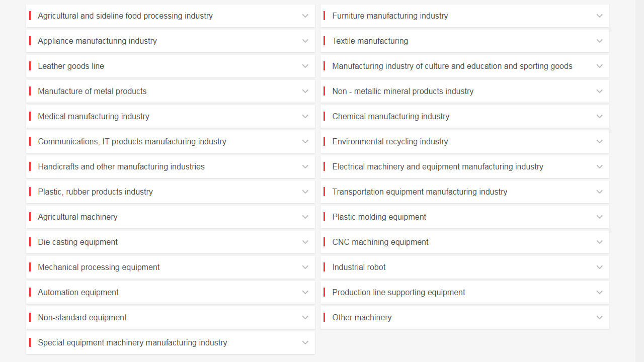Expand Textile manufacturing category

pyautogui.click(x=464, y=41)
